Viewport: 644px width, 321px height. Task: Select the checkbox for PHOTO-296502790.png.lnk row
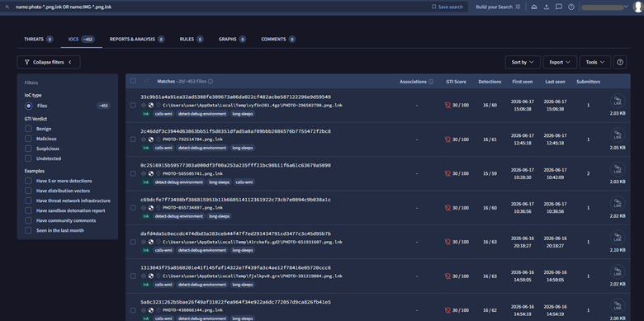[x=133, y=105]
